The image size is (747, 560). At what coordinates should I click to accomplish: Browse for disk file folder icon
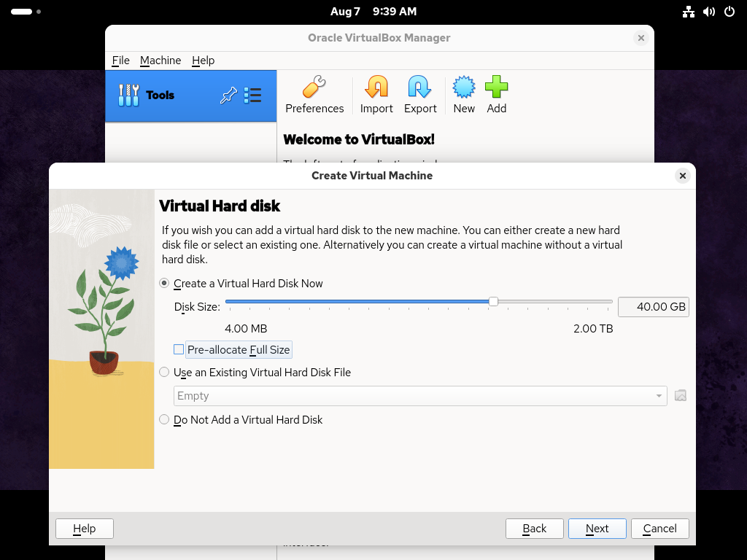click(681, 396)
